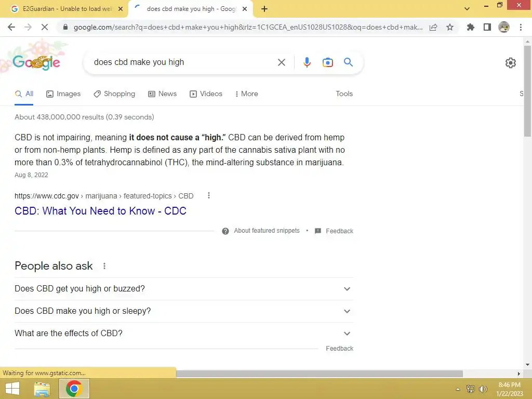
Task: Close the 'does cbd make you high' tab
Action: click(x=245, y=9)
